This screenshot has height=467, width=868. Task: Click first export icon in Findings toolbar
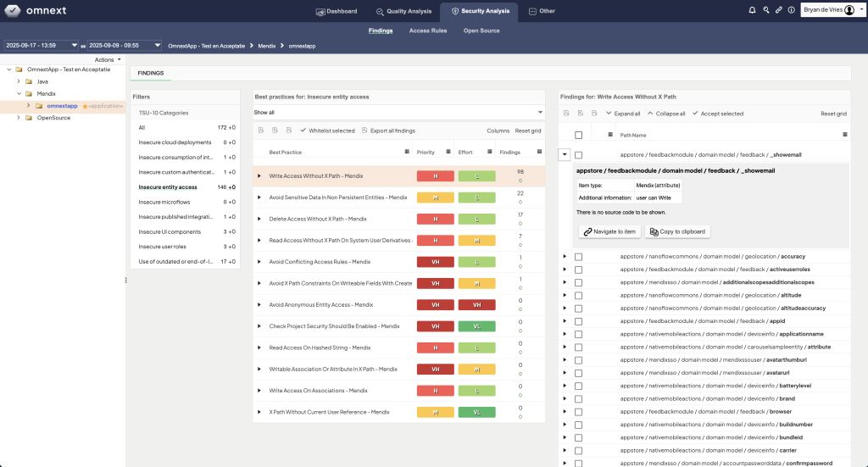pos(566,114)
